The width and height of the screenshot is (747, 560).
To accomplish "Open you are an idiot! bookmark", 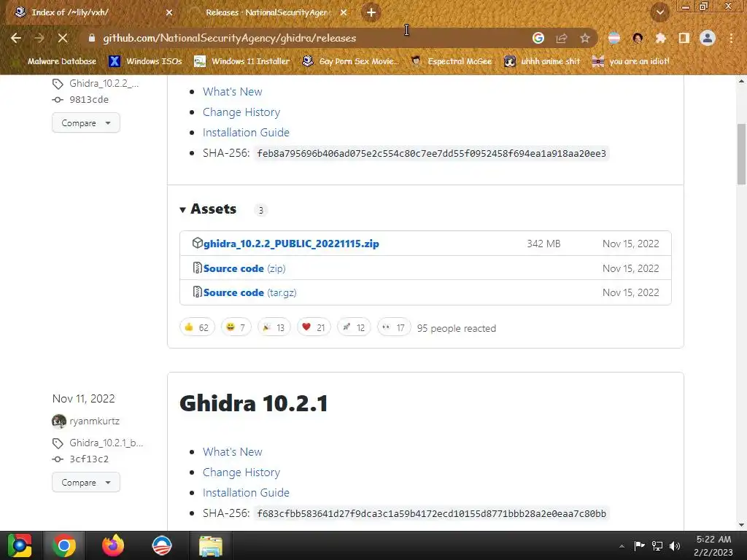I will [630, 61].
